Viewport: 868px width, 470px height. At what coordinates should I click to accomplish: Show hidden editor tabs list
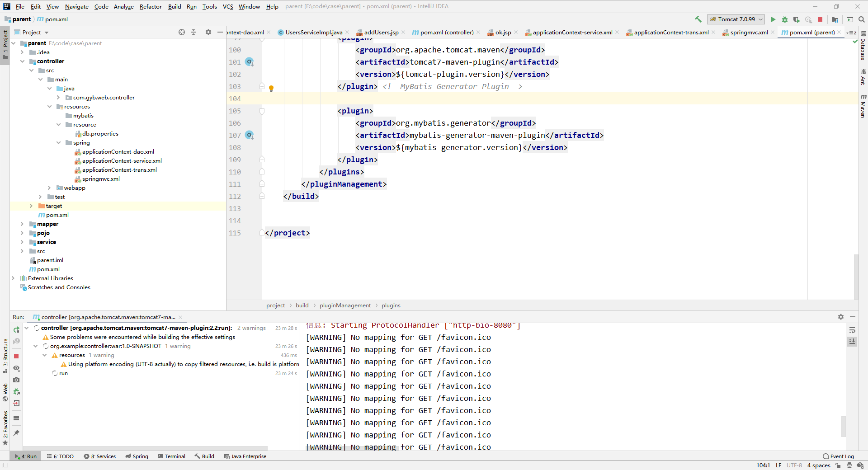coord(851,33)
